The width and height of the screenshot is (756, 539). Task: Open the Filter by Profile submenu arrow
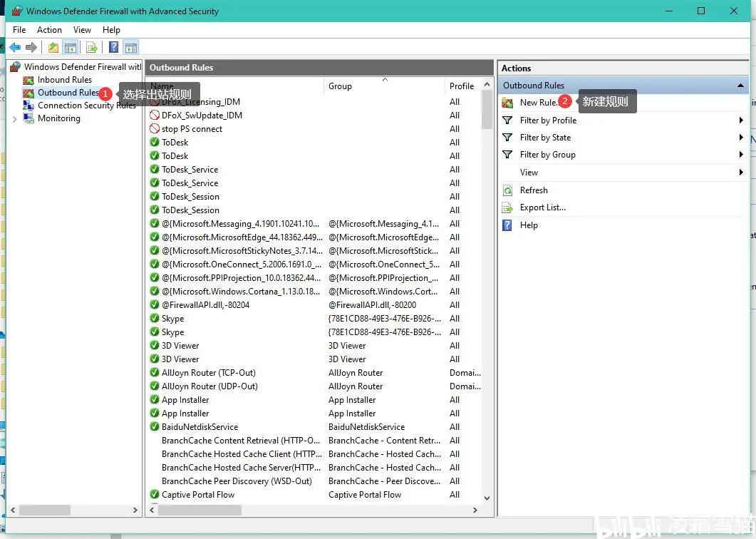point(740,120)
